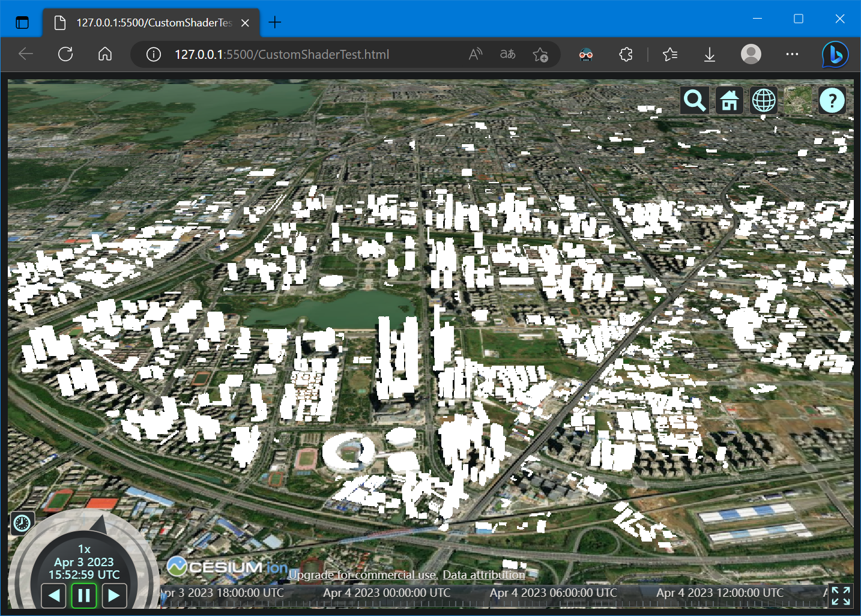Play the animation in reverse
Viewport: 861px width, 616px height.
[x=54, y=596]
